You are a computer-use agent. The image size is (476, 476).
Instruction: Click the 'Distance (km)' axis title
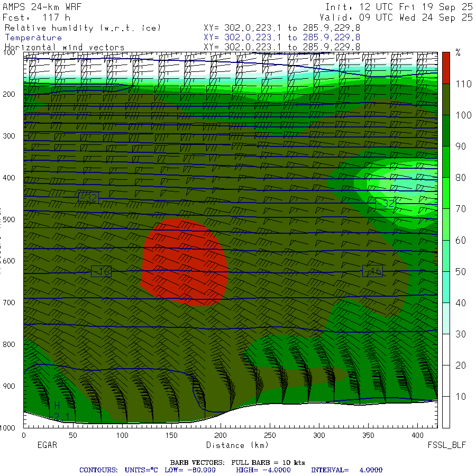coord(237,445)
